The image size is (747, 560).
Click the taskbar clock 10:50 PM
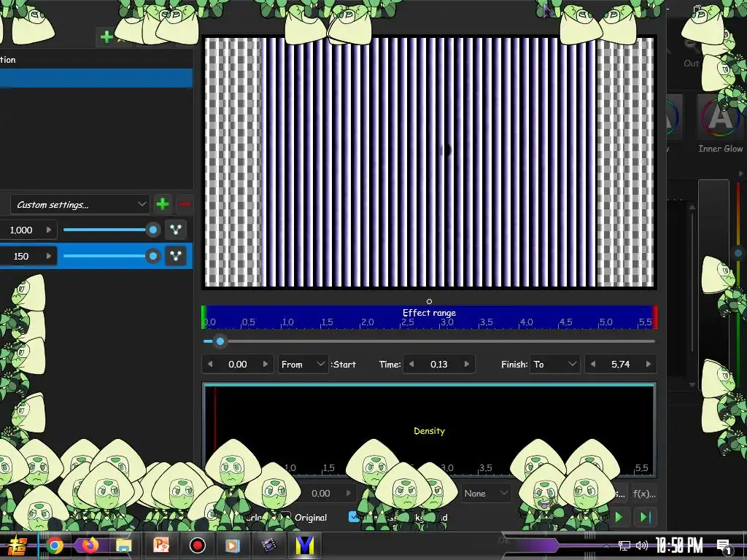[x=679, y=545]
